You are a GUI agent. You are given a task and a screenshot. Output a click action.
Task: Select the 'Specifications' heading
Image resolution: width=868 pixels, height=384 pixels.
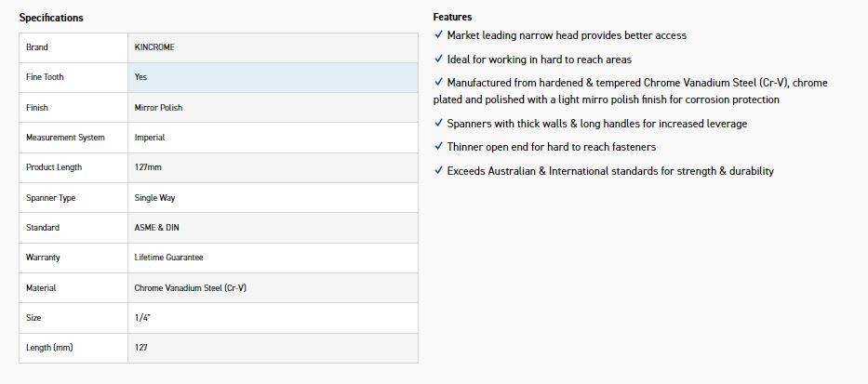[51, 18]
